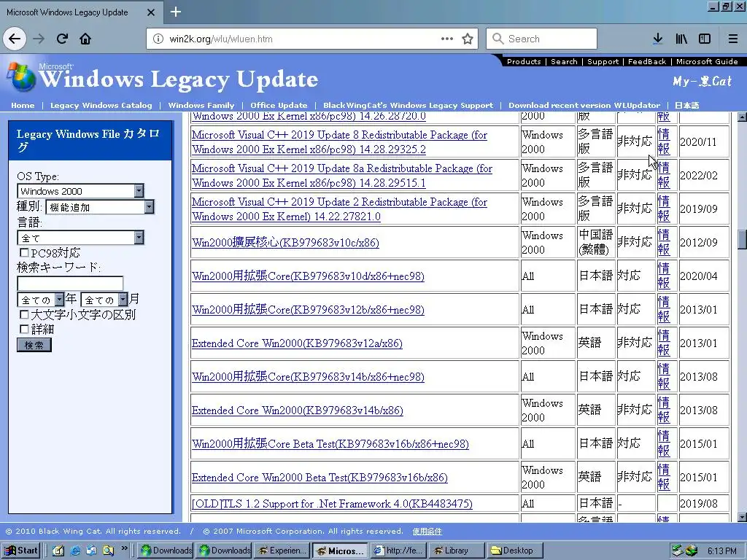Click the forward navigation arrow

(x=39, y=39)
